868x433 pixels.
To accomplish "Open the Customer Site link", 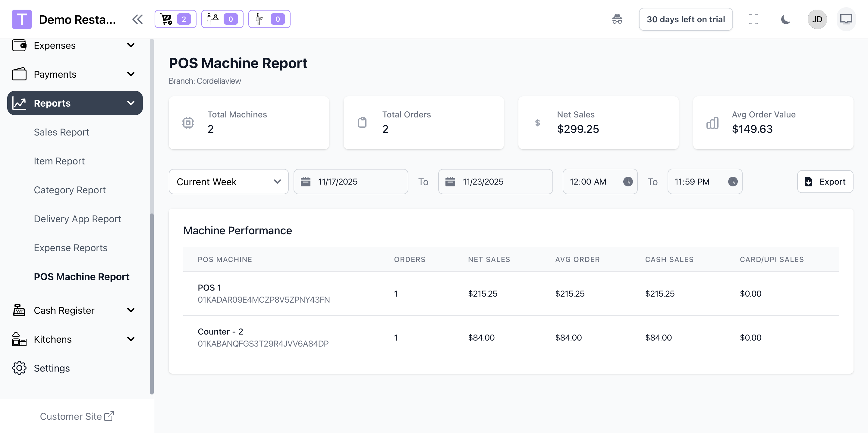I will pos(77,416).
